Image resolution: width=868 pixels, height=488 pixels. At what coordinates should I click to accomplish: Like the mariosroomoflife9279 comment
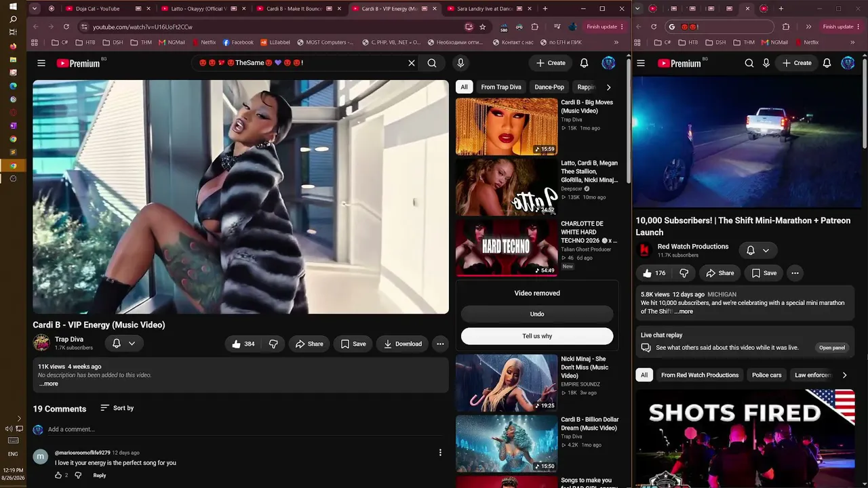pos(58,475)
